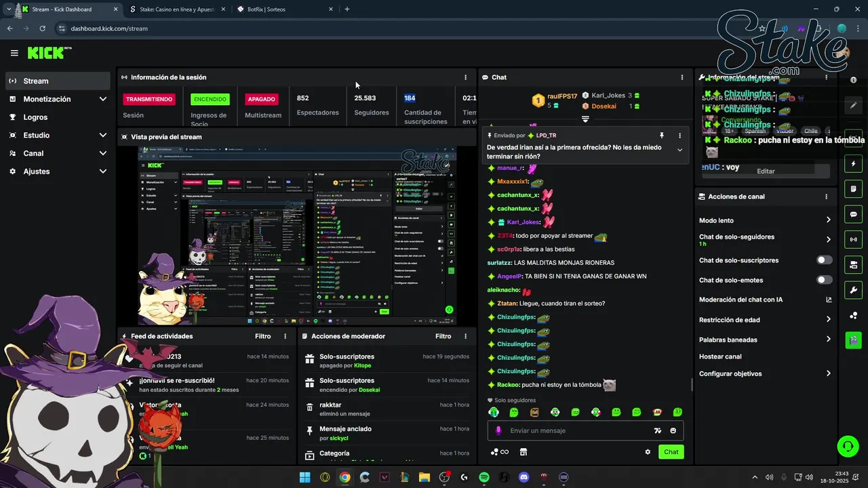Show hidden system tray icons
Screen dimensions: 868x488
[755, 477]
